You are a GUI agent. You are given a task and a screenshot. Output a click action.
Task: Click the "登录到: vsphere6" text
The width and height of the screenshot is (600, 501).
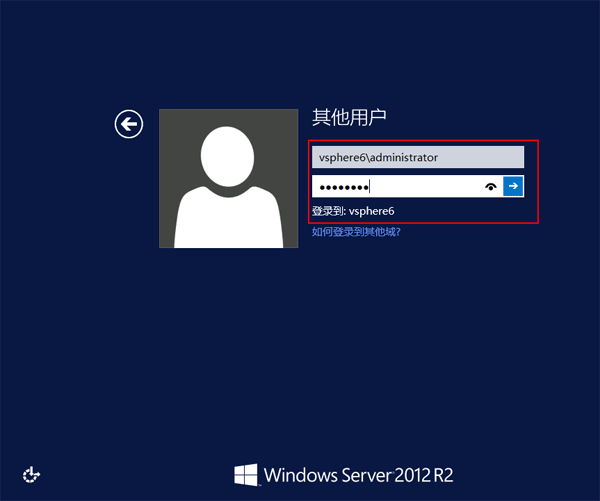point(353,211)
